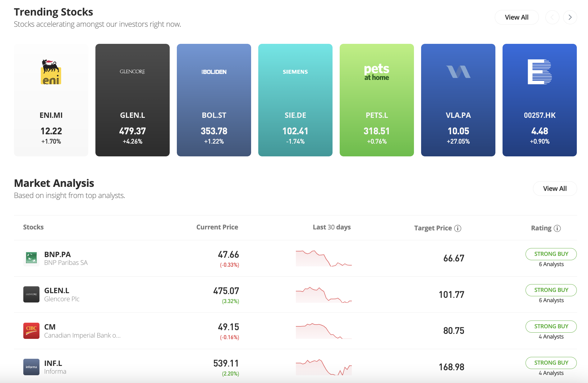Click STRONG BUY rating for BNP.PA
This screenshot has width=588, height=383.
pos(551,254)
